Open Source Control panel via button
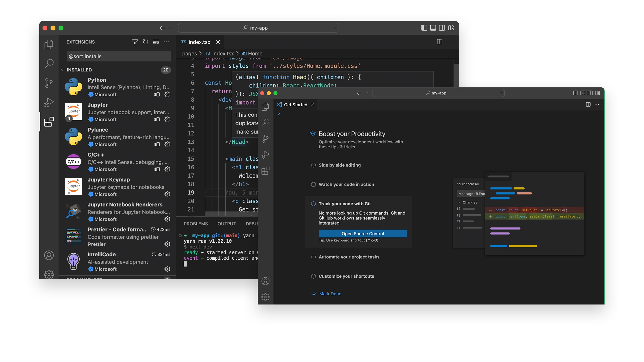The width and height of the screenshot is (644, 362). point(363,233)
